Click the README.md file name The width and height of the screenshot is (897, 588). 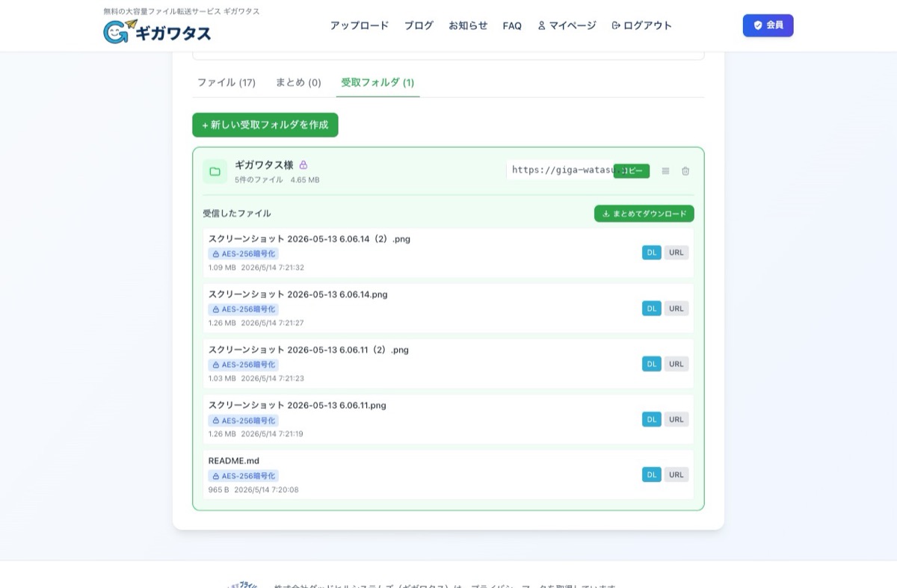[x=234, y=461]
